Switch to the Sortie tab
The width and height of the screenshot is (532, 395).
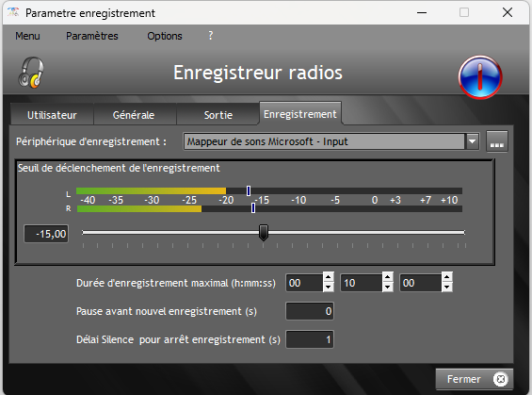tap(218, 115)
